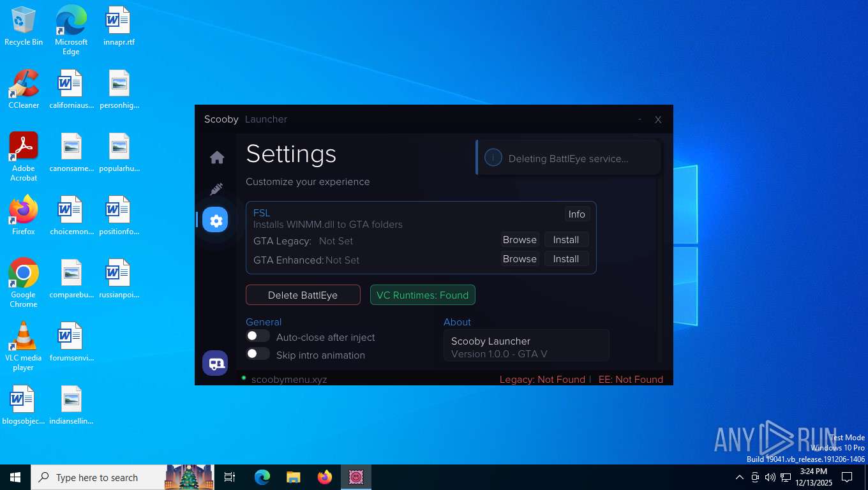Open the Home page in the Scooby sidebar
Screen dimensions: 868x490
coord(217,158)
